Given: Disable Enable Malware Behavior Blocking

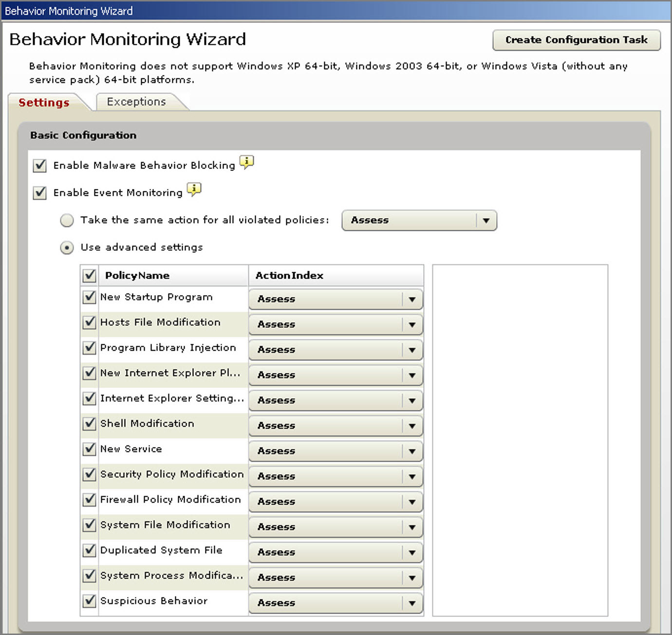Looking at the screenshot, I should pyautogui.click(x=39, y=166).
